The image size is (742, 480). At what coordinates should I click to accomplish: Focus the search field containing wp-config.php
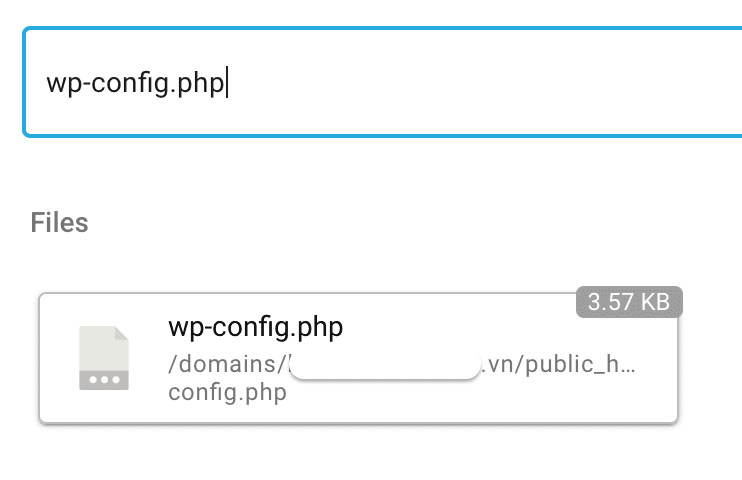pos(380,82)
